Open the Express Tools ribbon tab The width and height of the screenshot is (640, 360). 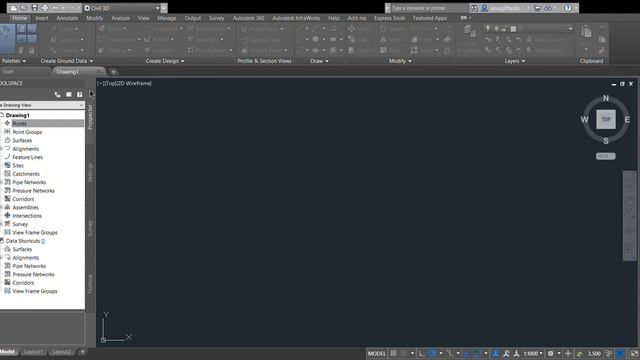pyautogui.click(x=389, y=18)
